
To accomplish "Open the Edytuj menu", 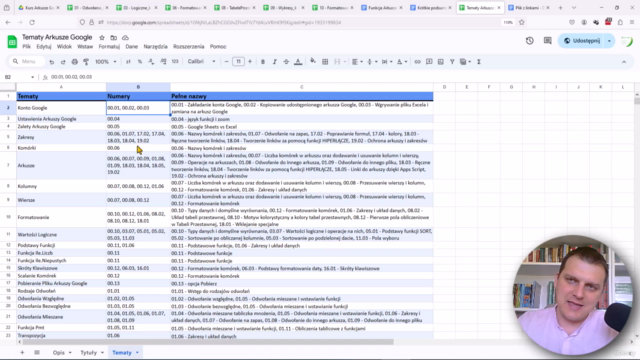I will pos(44,47).
